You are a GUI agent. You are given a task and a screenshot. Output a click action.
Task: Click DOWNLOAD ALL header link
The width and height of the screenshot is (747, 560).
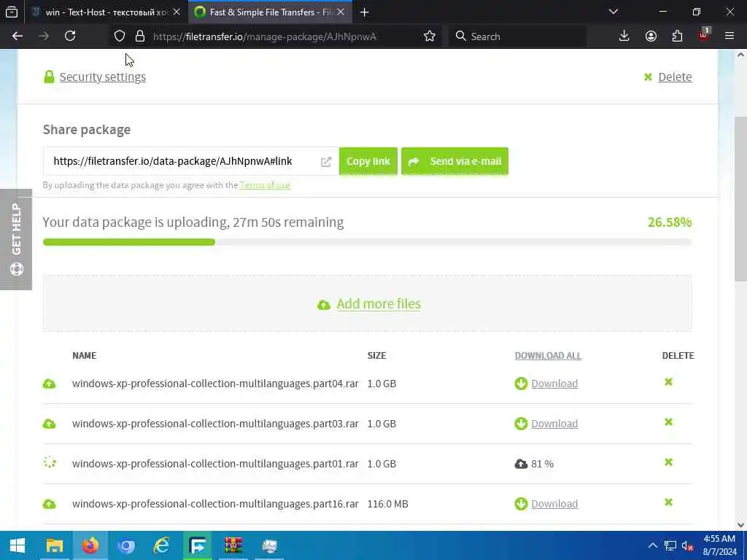[x=548, y=355]
